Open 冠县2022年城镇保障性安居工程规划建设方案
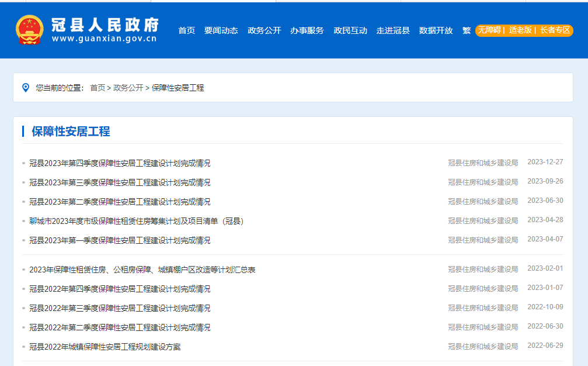Viewport: 588px width, 366px height. click(105, 347)
